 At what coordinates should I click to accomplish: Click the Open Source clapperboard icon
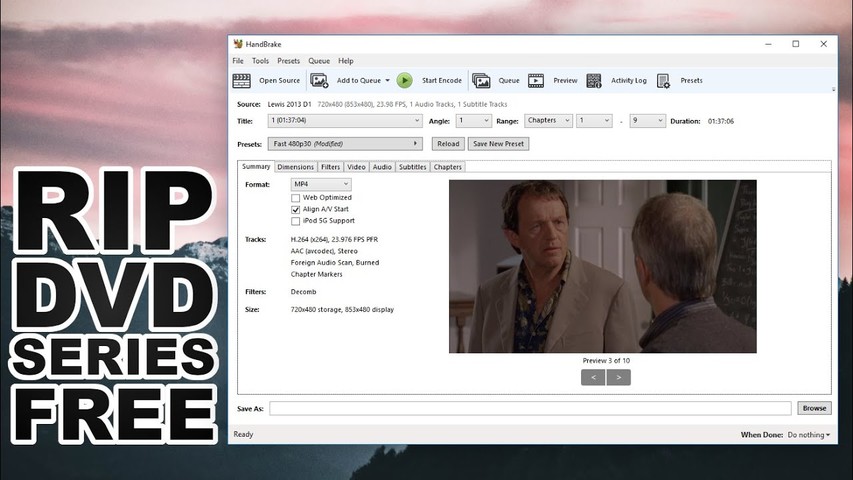coord(242,81)
